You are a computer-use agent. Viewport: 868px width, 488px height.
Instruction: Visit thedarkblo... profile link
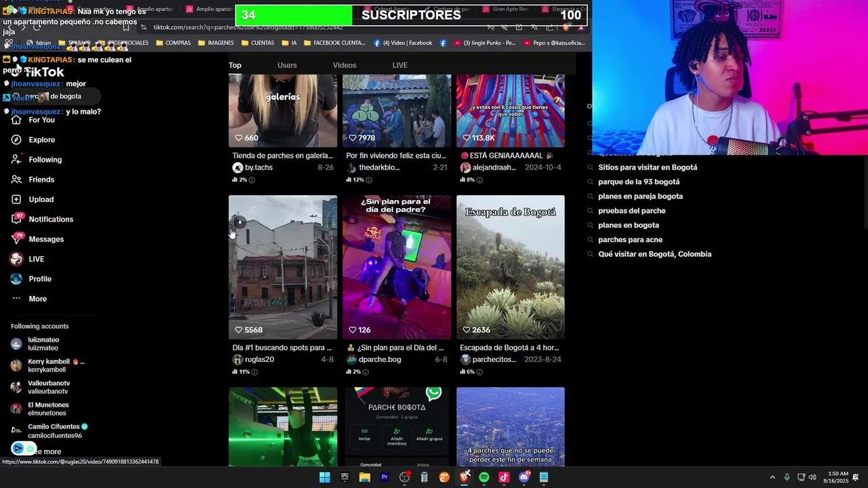pyautogui.click(x=380, y=167)
